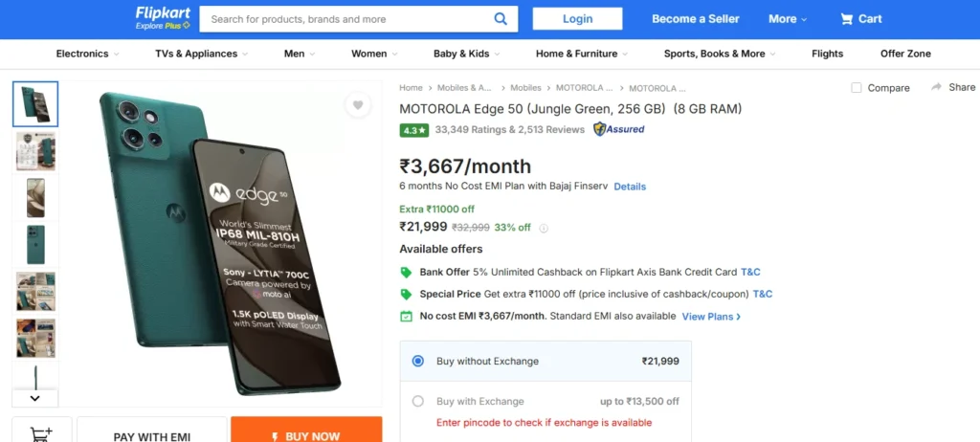Click the search magnifier icon
The height and width of the screenshot is (442, 980).
(x=500, y=19)
